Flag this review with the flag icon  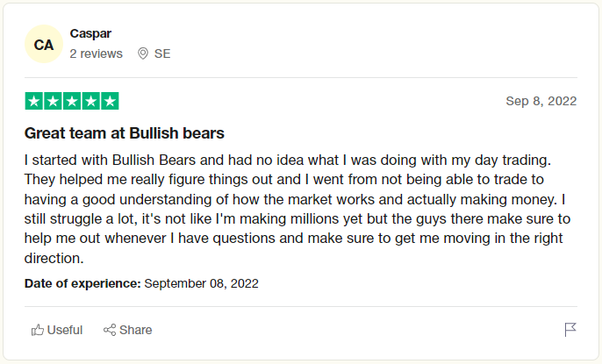click(570, 330)
